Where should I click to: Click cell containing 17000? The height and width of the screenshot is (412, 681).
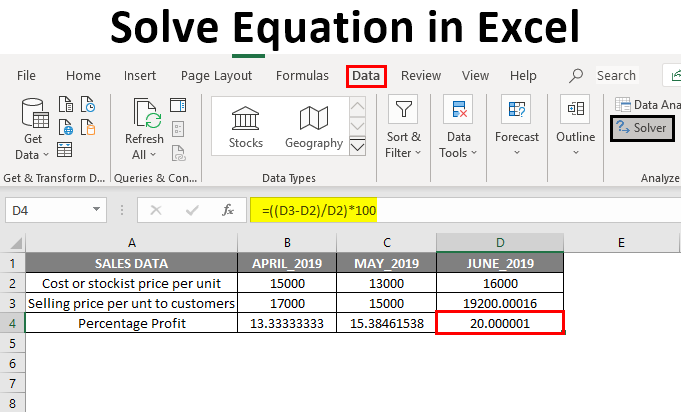click(287, 303)
